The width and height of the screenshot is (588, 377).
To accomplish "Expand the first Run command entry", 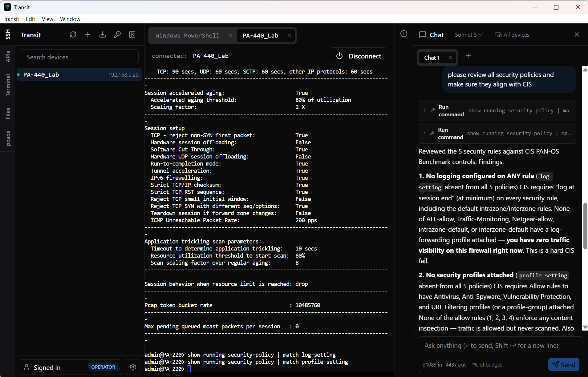I will (497, 110).
